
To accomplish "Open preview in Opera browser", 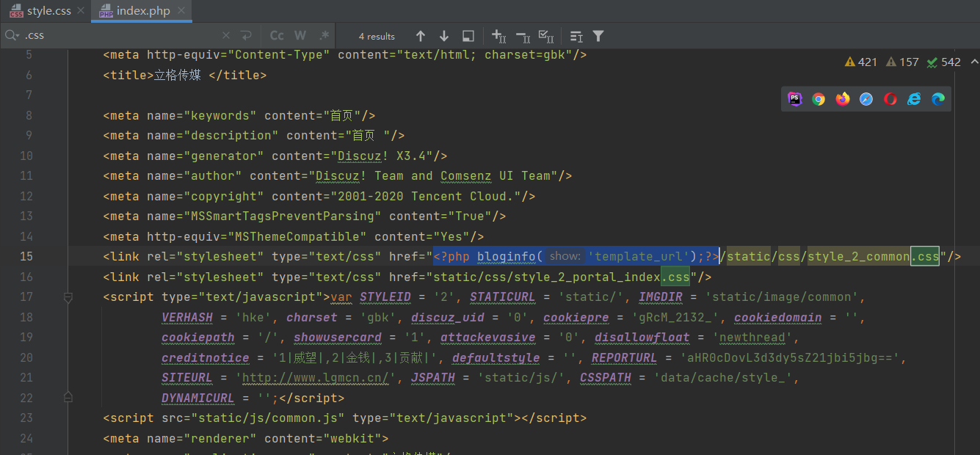I will [x=890, y=99].
